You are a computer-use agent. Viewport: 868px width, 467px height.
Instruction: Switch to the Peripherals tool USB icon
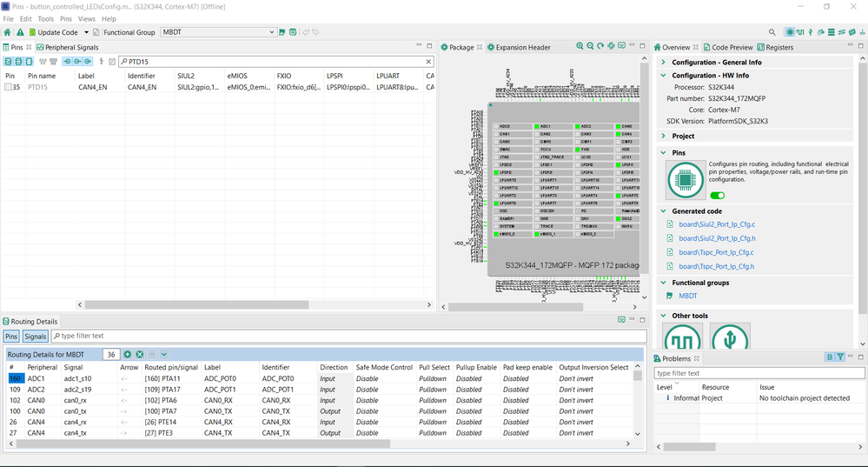click(811, 32)
